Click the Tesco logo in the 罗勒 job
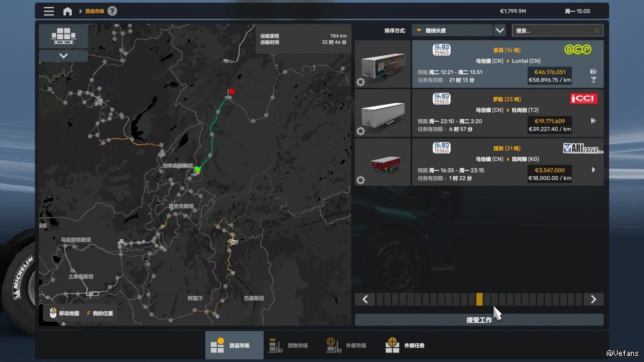644x362 pixels. coord(441,99)
